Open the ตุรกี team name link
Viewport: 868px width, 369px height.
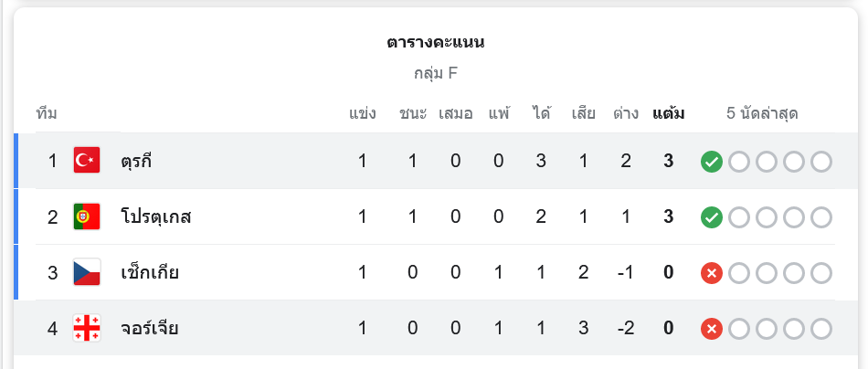click(x=136, y=162)
